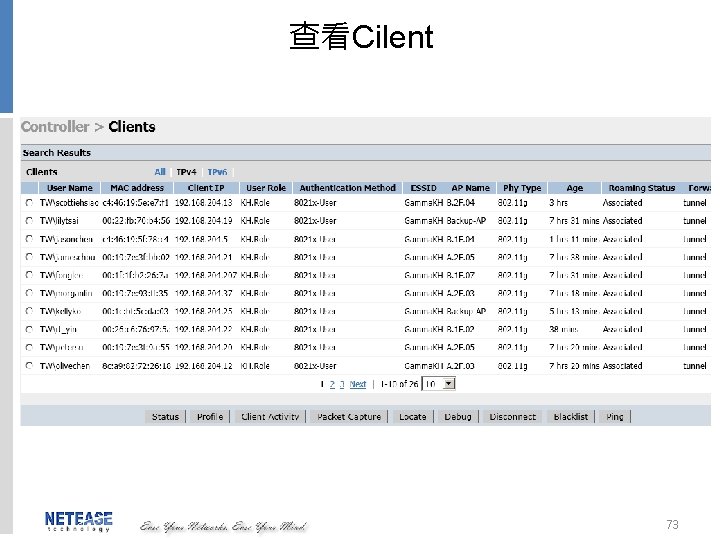The image size is (720, 540).
Task: Ping the selected client
Action: pyautogui.click(x=615, y=417)
